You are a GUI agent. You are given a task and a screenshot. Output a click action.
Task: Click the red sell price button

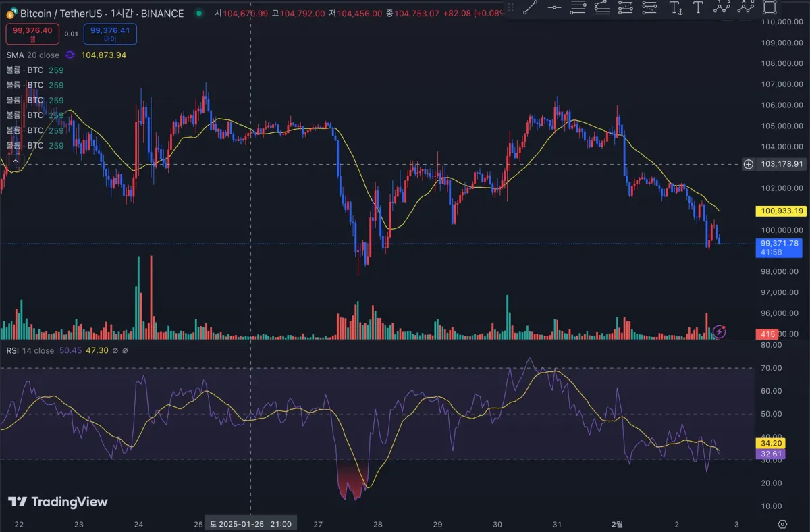tap(32, 34)
